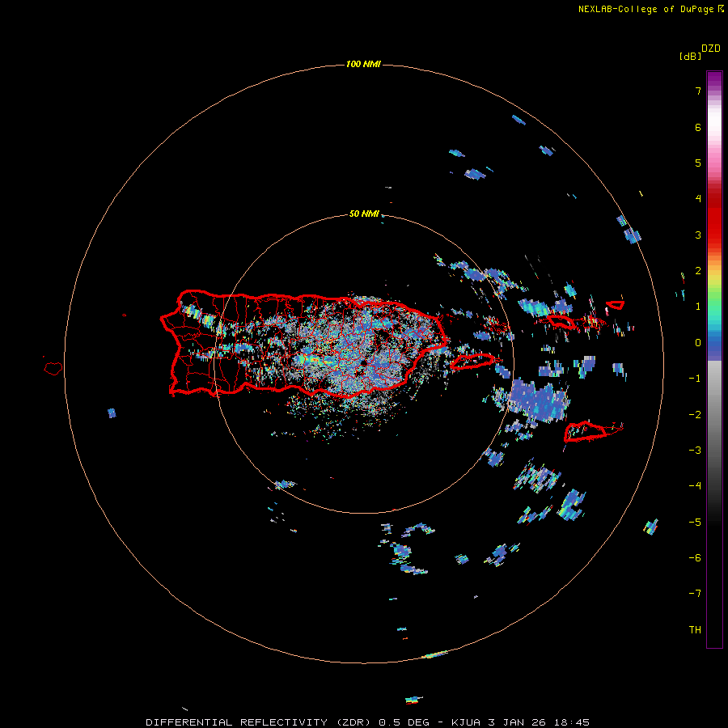Click the Puerto Rico main island outline
The image size is (728, 728).
click(x=304, y=344)
